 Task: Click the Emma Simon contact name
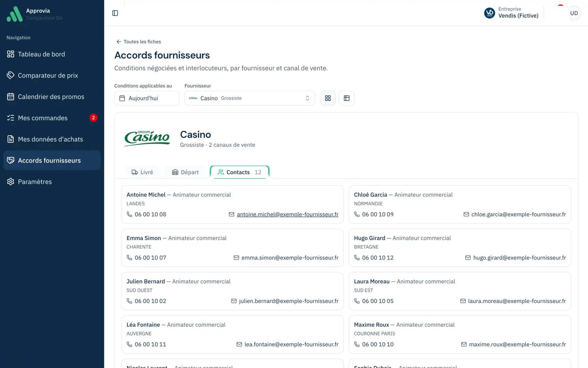tap(144, 238)
